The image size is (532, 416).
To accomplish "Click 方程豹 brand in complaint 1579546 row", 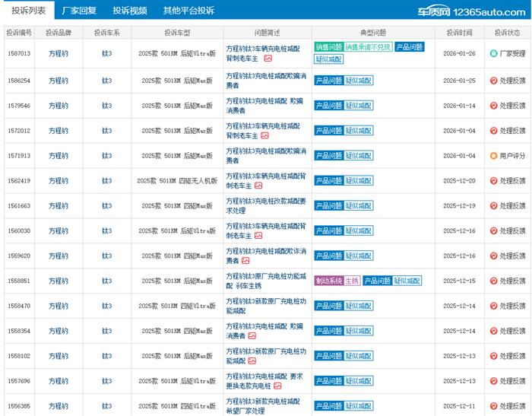I will [x=59, y=105].
